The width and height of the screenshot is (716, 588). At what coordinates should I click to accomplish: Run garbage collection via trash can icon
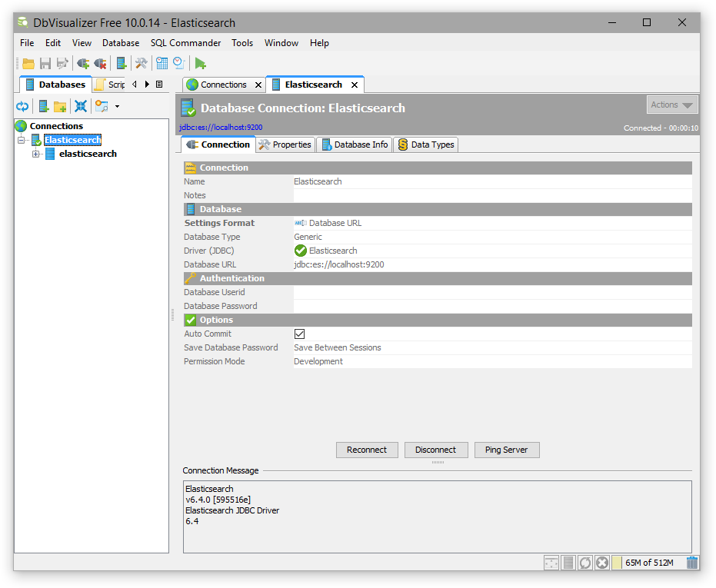pyautogui.click(x=692, y=563)
